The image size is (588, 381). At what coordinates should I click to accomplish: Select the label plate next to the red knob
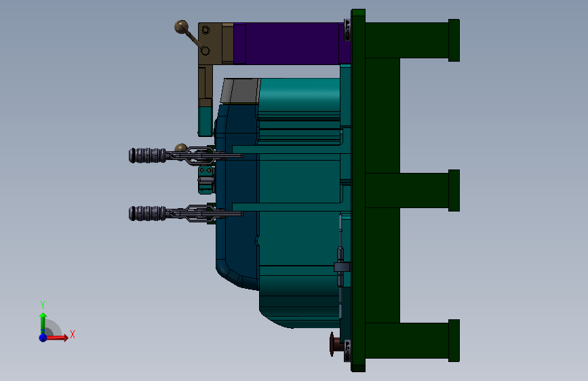pos(347,350)
